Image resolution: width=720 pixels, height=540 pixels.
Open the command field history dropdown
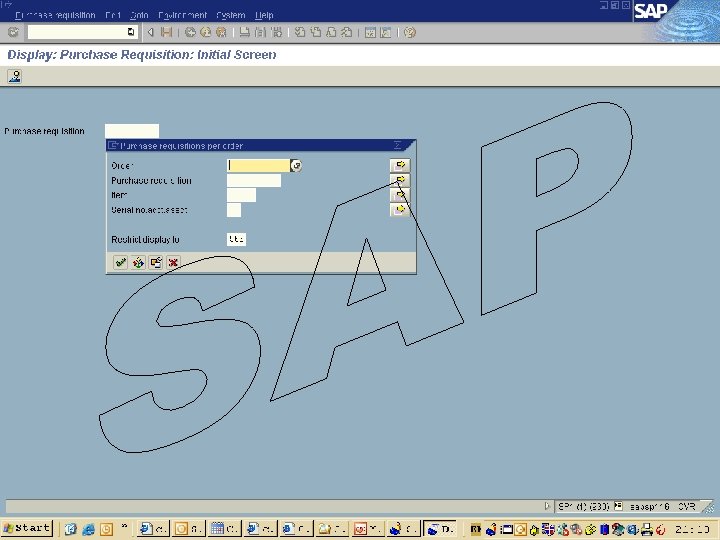131,32
